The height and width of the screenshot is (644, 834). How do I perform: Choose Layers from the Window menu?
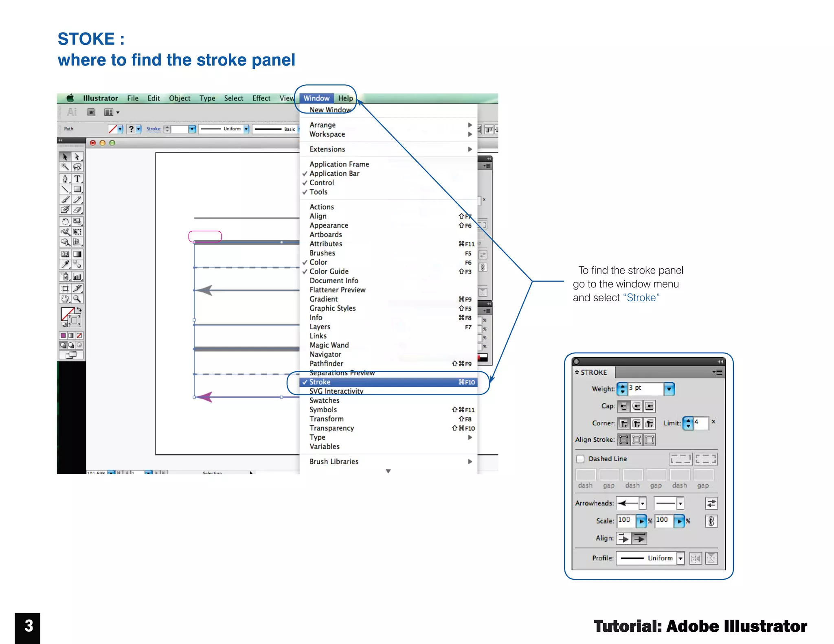pyautogui.click(x=388, y=327)
